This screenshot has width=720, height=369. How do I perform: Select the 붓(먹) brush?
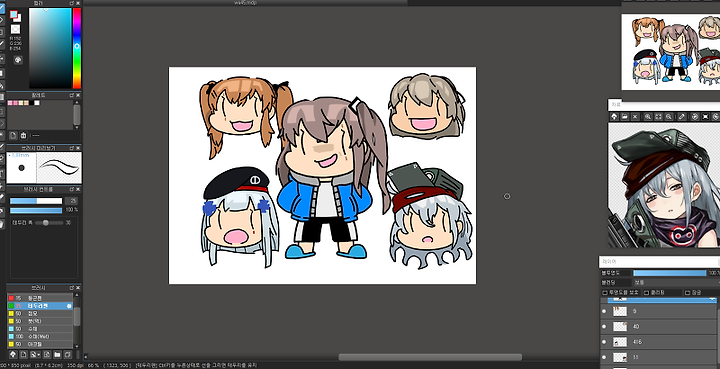point(40,321)
